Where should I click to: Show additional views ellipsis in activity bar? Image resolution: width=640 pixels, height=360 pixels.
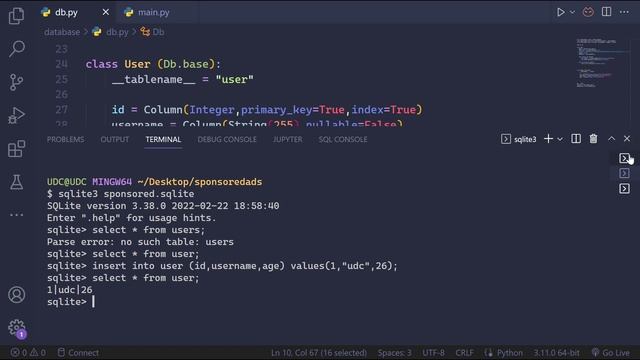coord(16,215)
